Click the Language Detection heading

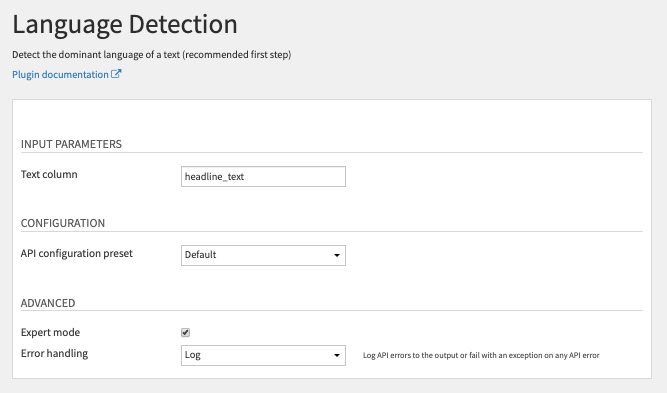click(x=125, y=25)
